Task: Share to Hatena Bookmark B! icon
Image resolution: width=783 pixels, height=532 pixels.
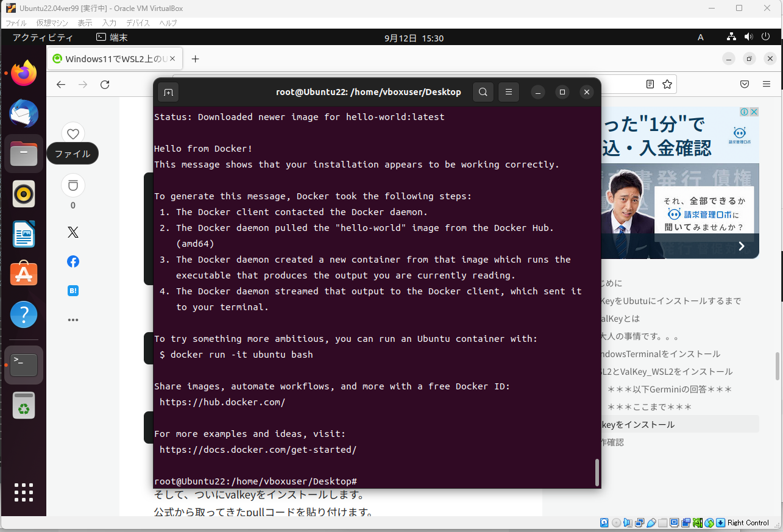Action: (73, 291)
